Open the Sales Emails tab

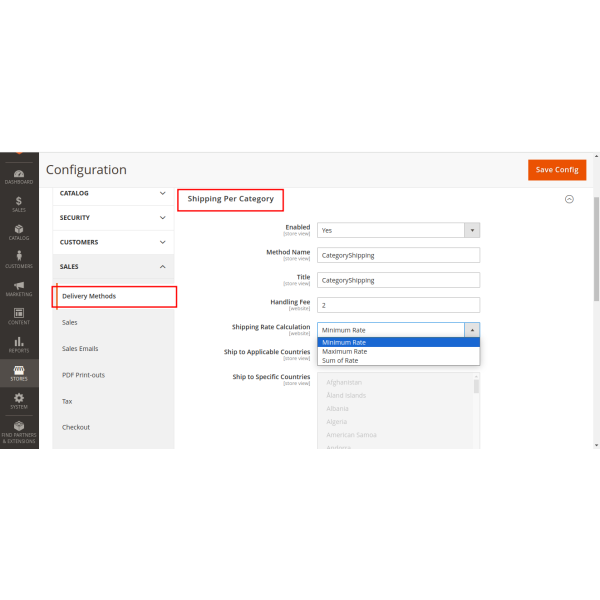pyautogui.click(x=80, y=349)
